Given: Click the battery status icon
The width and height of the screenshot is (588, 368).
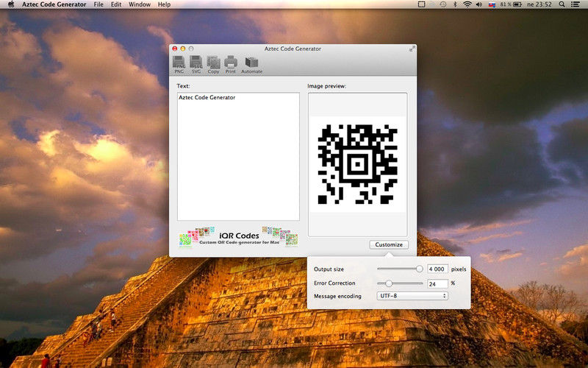Looking at the screenshot, I should (x=517, y=4).
